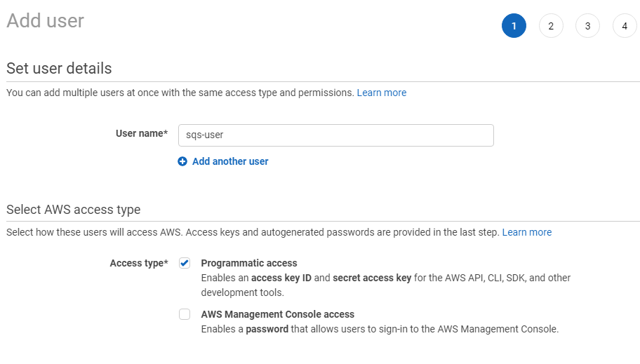Screen dimensions: 640x364
Task: Click the AWS Management Console access label
Action: (277, 314)
